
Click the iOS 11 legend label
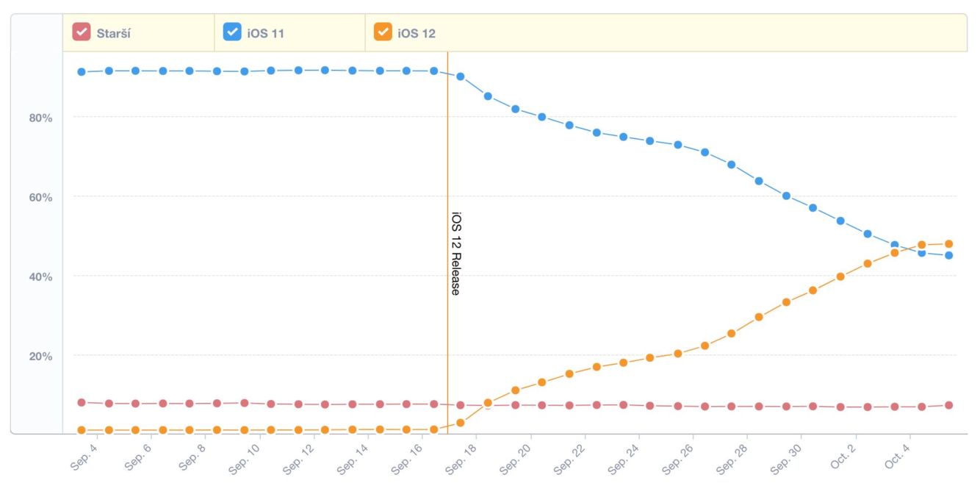267,33
